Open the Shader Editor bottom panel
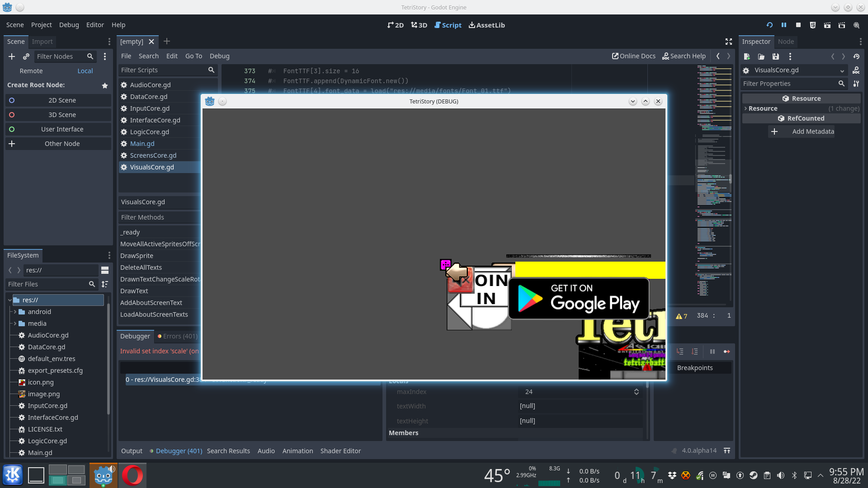868x488 pixels. pyautogui.click(x=340, y=451)
